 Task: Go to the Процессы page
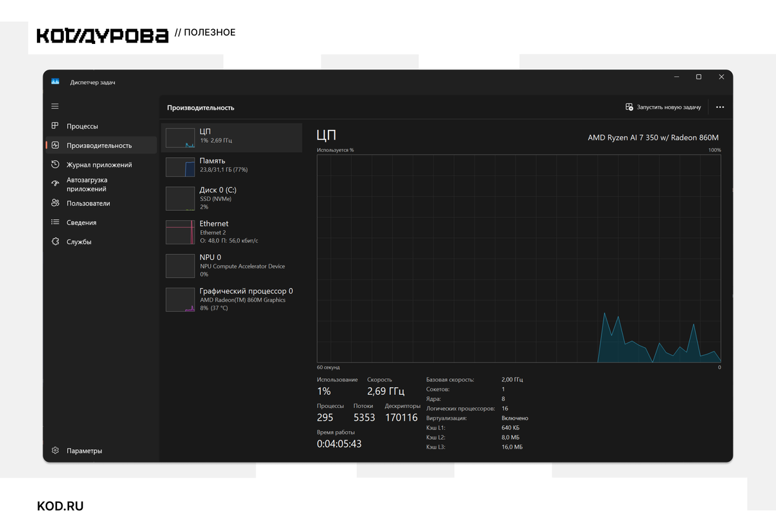[x=102, y=126]
